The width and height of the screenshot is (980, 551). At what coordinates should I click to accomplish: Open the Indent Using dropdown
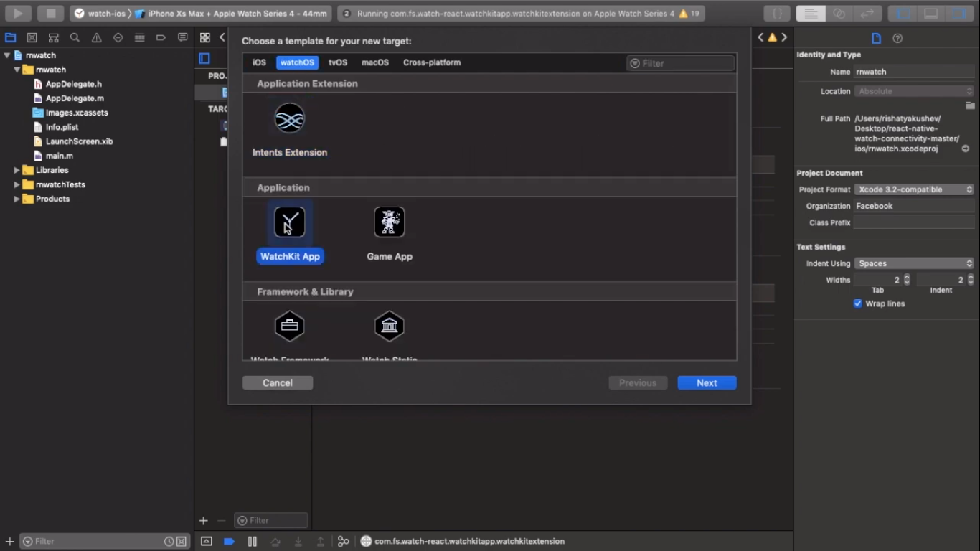(914, 263)
